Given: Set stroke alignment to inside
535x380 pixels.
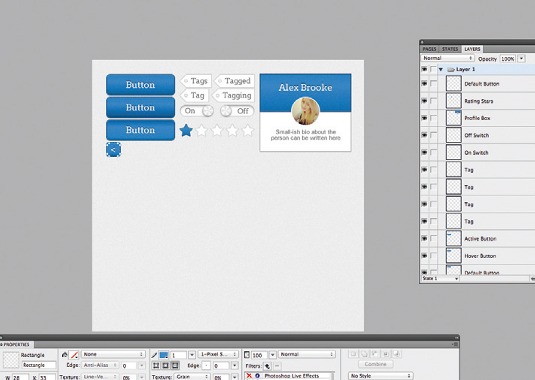Looking at the screenshot, I should coord(156,366).
